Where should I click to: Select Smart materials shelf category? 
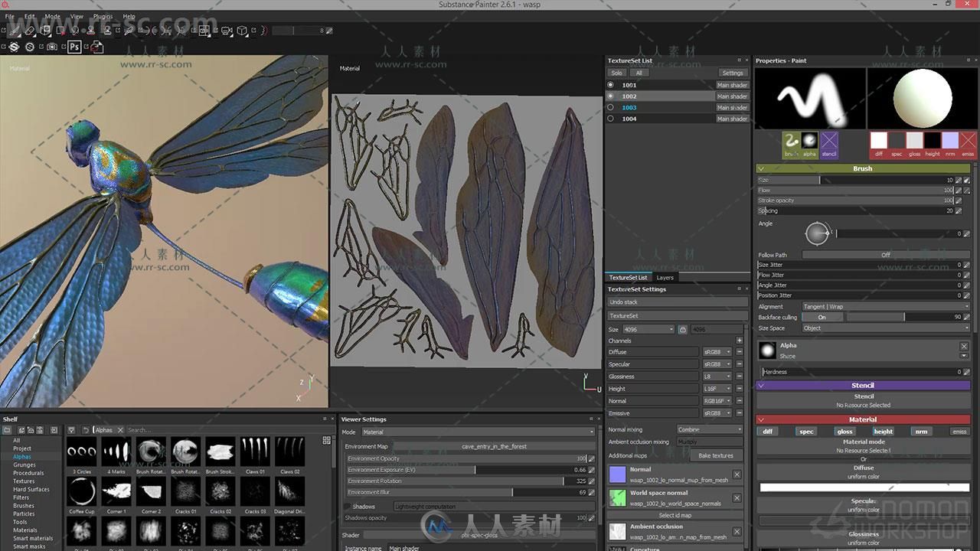33,538
